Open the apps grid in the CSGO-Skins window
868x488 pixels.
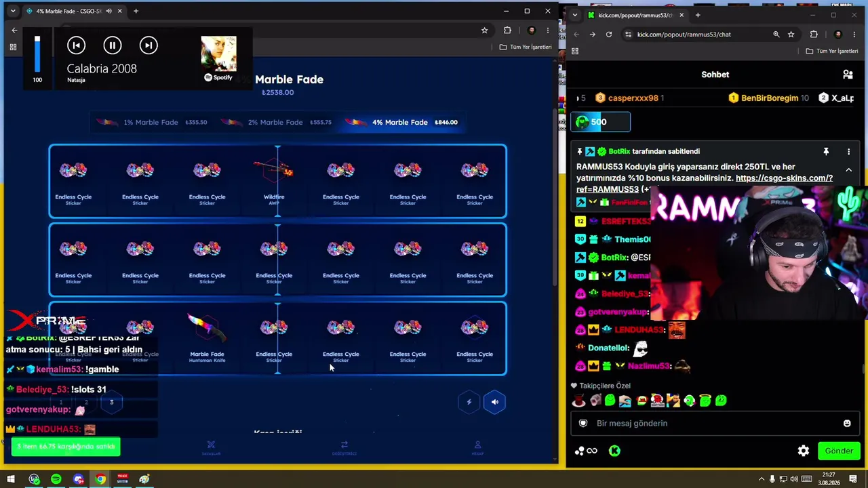coord(13,47)
